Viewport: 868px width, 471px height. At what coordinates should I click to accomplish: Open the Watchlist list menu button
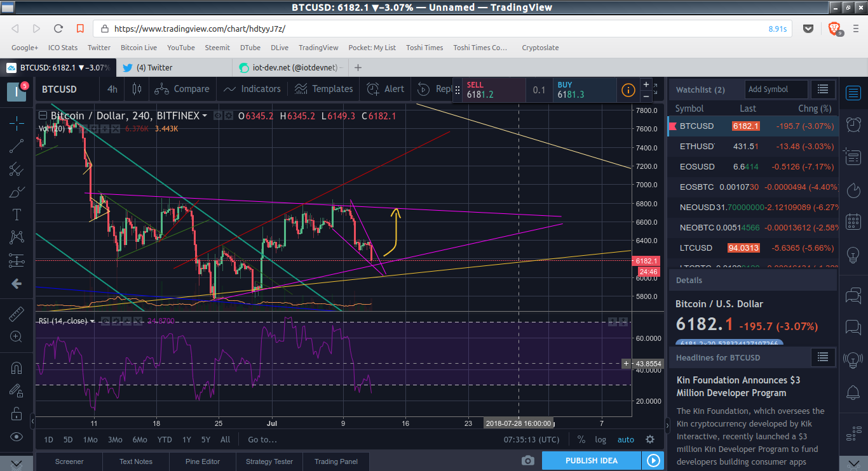tap(823, 90)
